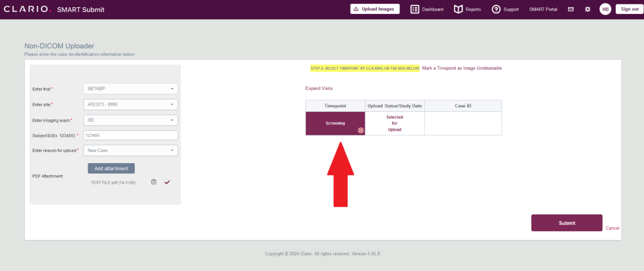Remove Screening selection via the x icon
The height and width of the screenshot is (271, 644).
tap(361, 130)
